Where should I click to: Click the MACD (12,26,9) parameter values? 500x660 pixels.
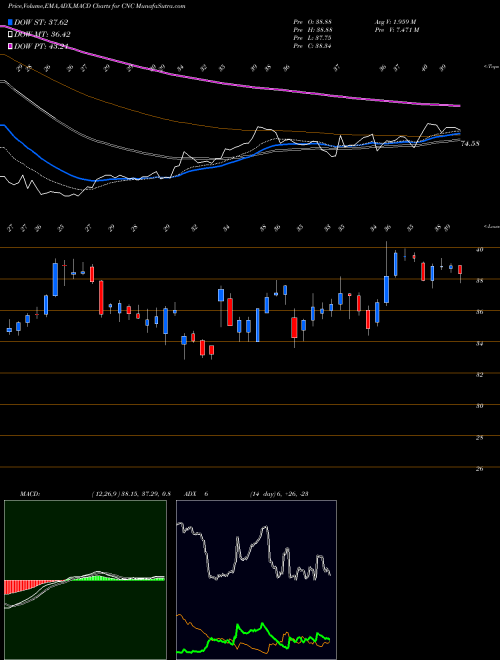[130, 494]
